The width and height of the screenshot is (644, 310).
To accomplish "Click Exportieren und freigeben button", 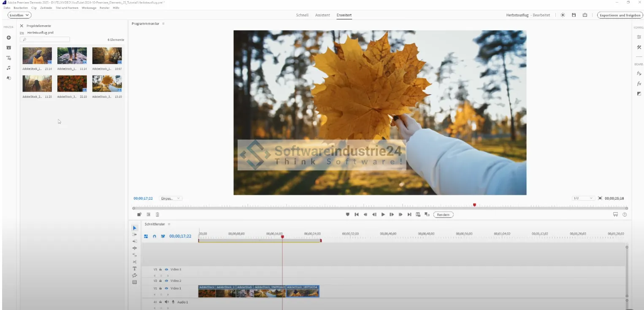I will [620, 15].
